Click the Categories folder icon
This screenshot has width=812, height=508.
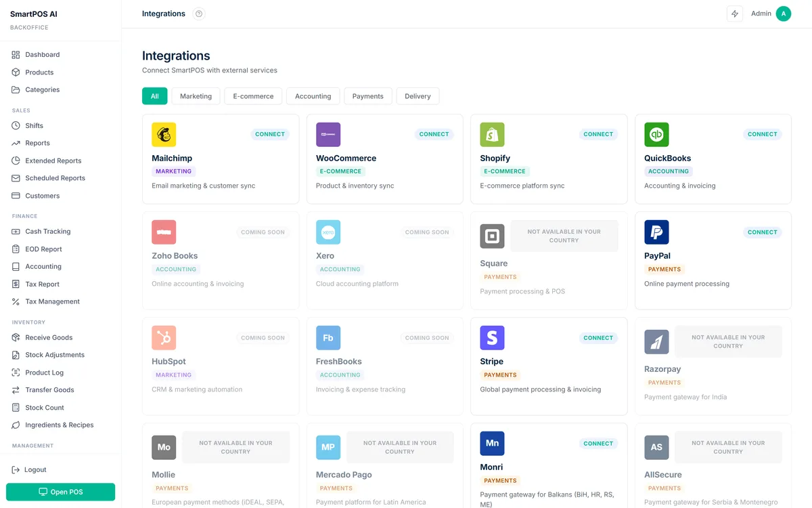tap(16, 90)
